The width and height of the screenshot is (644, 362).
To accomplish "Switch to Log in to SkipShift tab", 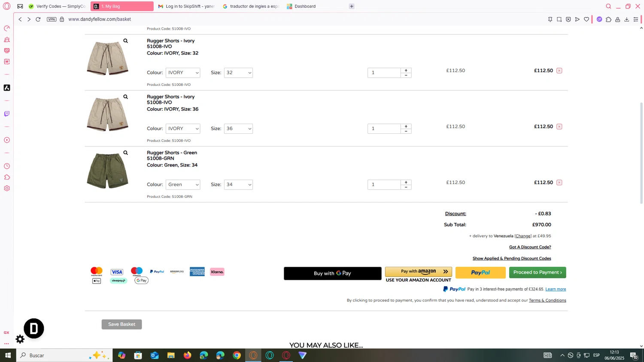I will coord(186,6).
